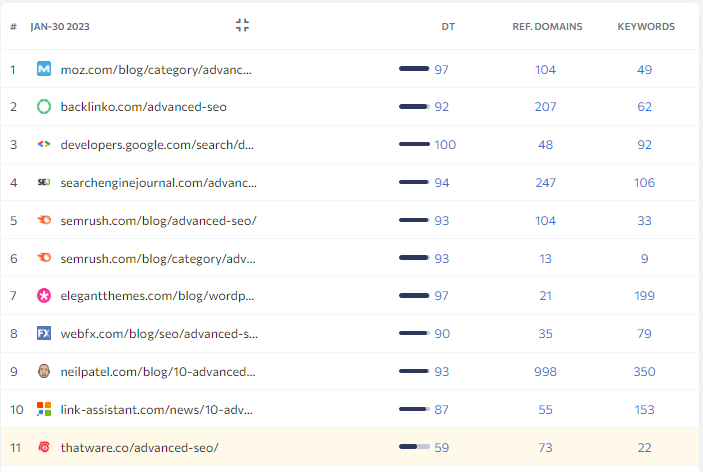Viewport: 703px width, 472px height.
Task: Open developers.google.com/search/d... link
Action: pos(157,145)
